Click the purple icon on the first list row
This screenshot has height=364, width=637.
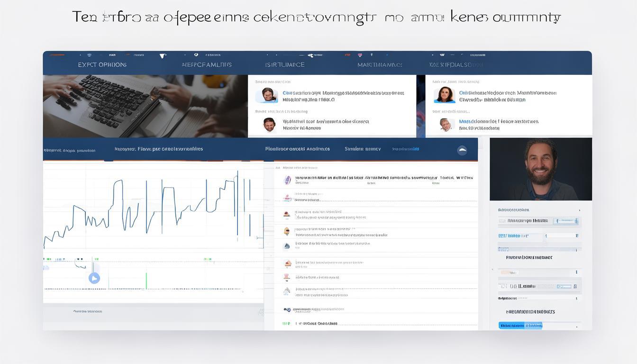point(287,180)
